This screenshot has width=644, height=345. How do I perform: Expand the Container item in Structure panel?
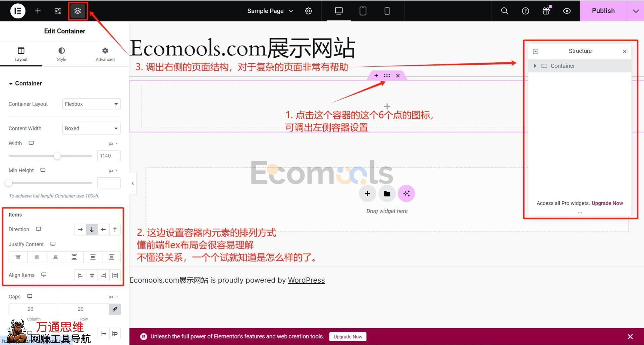[535, 66]
